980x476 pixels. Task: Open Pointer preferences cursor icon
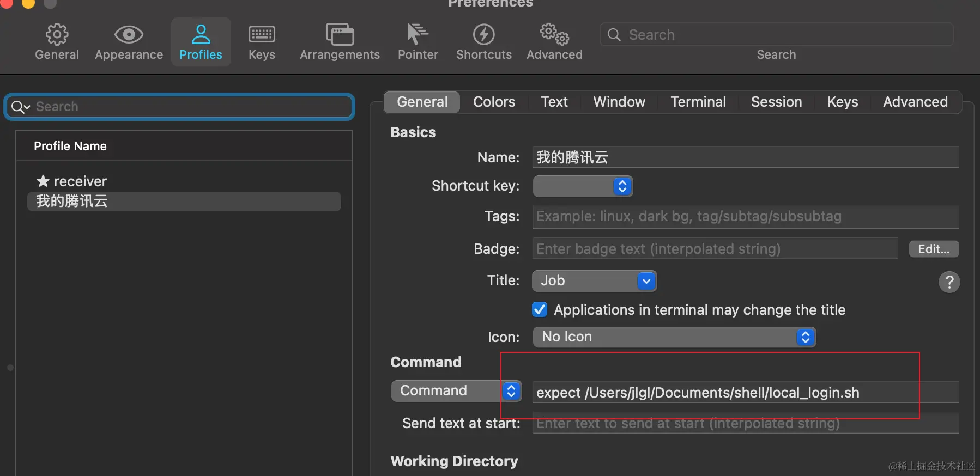(418, 34)
